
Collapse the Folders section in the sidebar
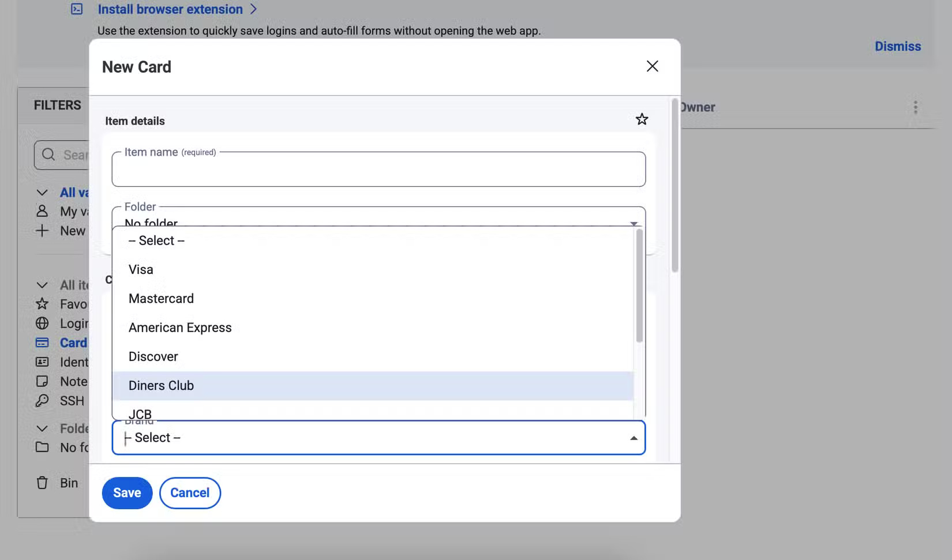pyautogui.click(x=42, y=428)
